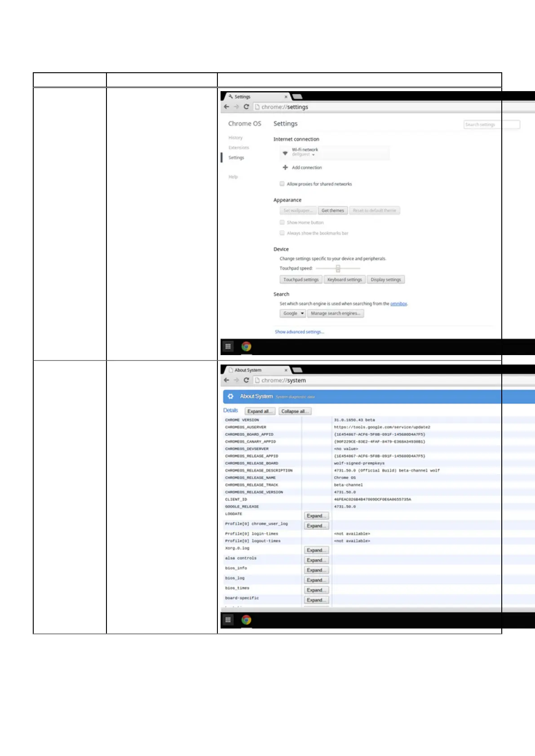This screenshot has width=535, height=756.
Task: Click the Chrome icon in the Settings window shelf
Action: point(246,347)
